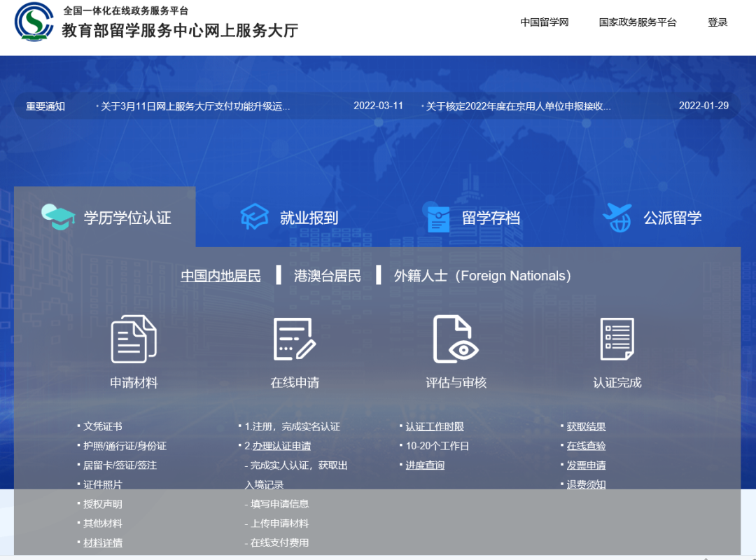Image resolution: width=756 pixels, height=560 pixels.
Task: Select the 就业报到 section icon
Action: (254, 217)
